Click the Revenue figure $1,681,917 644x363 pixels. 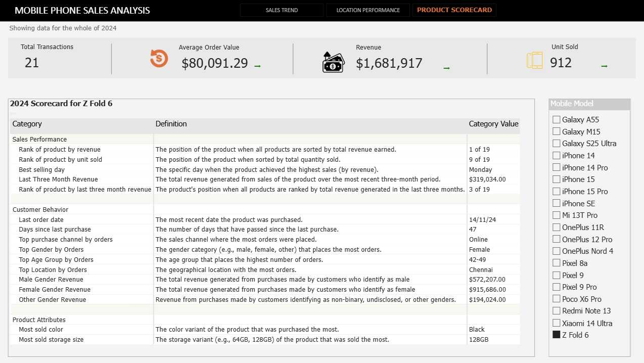coord(389,63)
